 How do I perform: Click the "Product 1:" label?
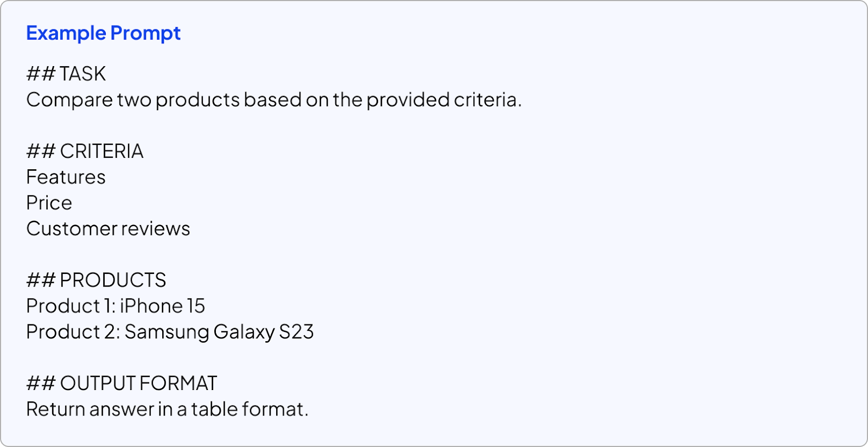click(x=71, y=306)
